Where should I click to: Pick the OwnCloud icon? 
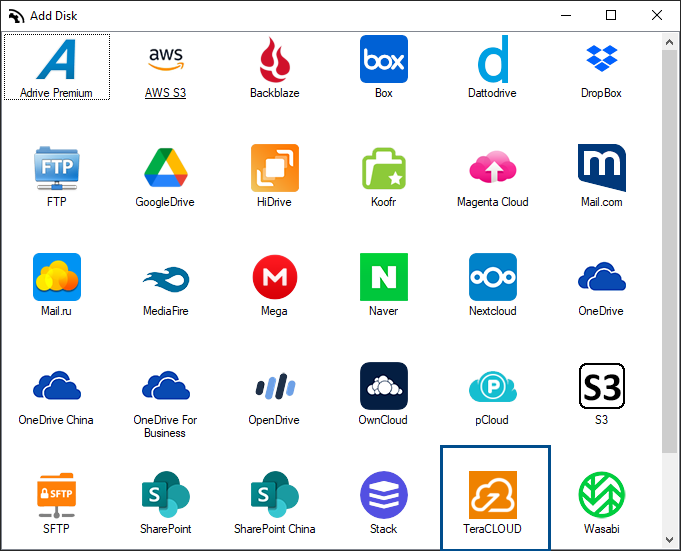pyautogui.click(x=384, y=386)
